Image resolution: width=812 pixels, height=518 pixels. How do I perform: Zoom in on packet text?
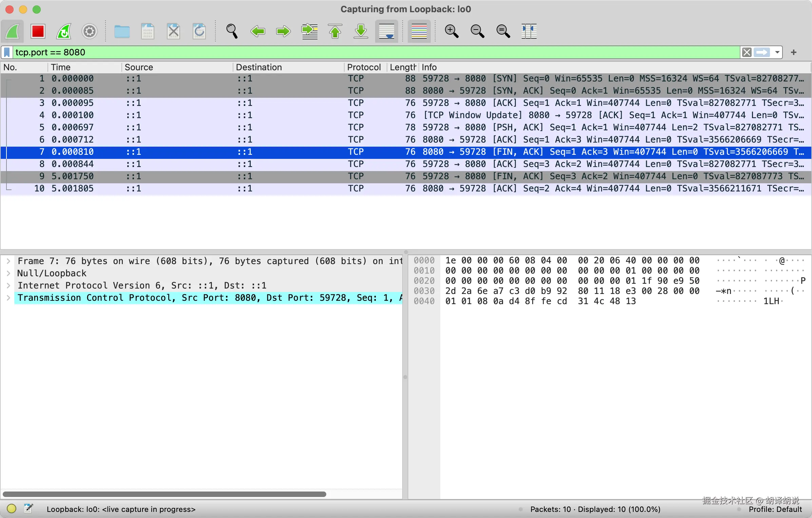point(451,32)
